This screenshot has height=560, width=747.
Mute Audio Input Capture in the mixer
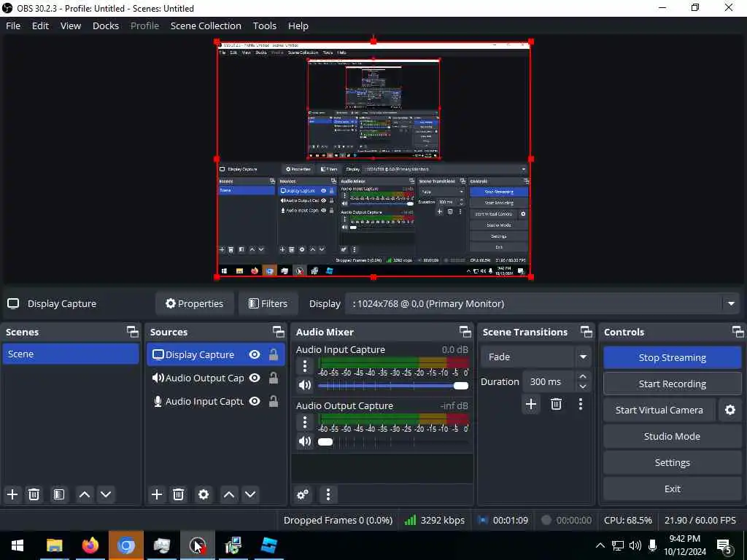point(305,385)
